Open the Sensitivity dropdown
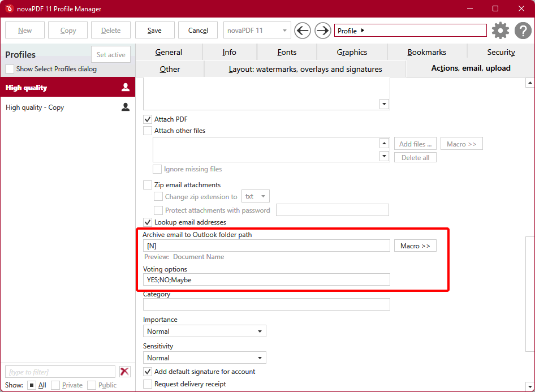535x392 pixels. [x=204, y=358]
